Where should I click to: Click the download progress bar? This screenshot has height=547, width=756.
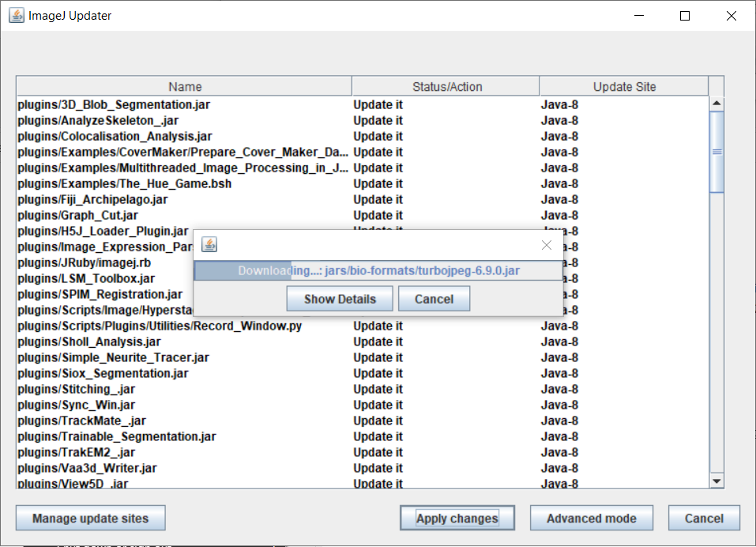[378, 270]
